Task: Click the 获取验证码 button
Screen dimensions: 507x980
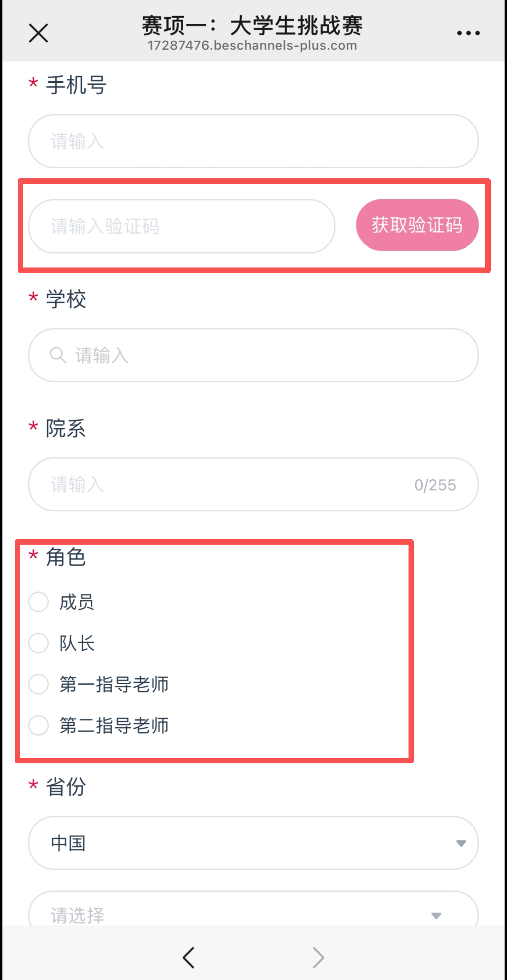Action: (x=417, y=225)
